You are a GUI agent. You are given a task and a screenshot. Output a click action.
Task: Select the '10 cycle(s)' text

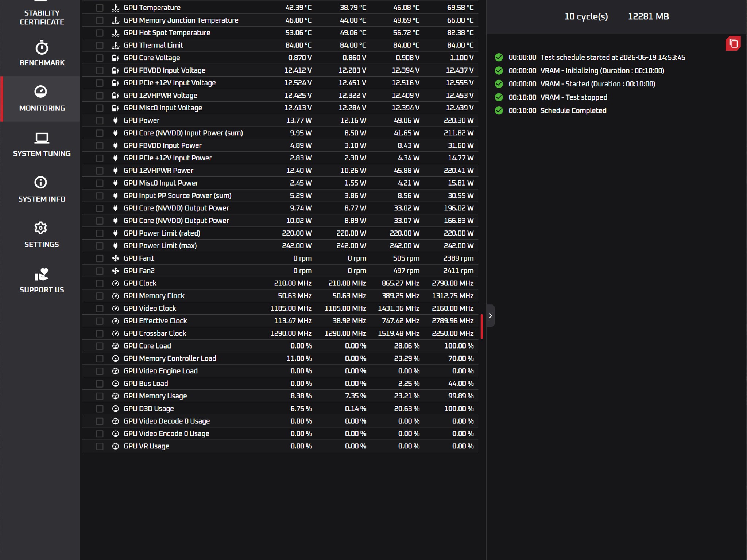point(586,16)
